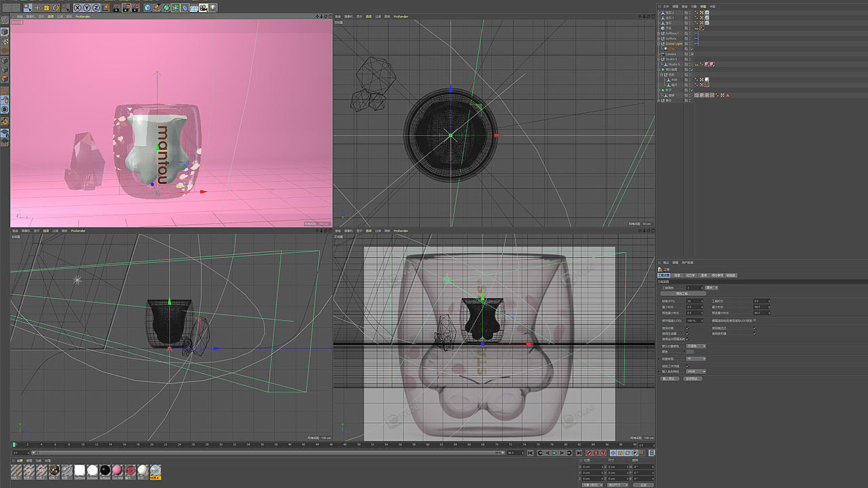The image size is (868, 488).
Task: Click the wide project button in settings panel
Action: pos(684,293)
